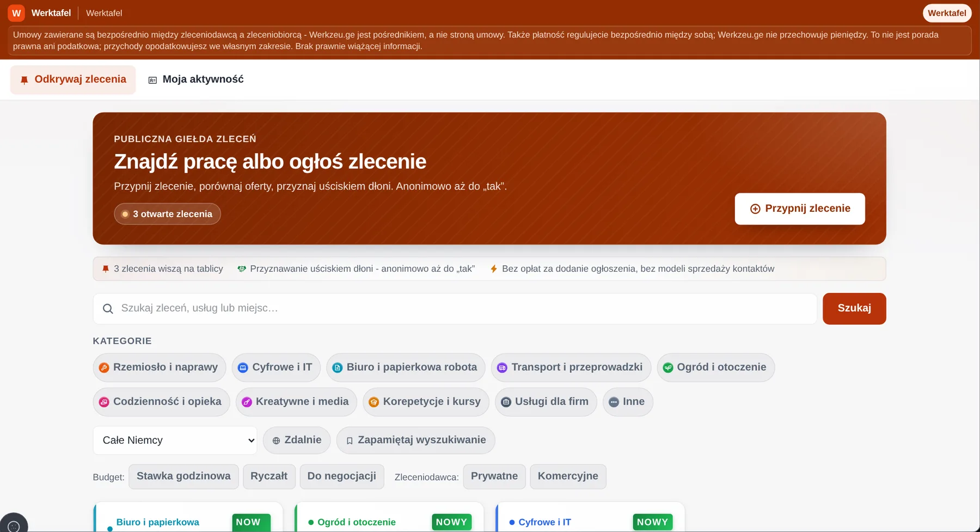Screen dimensions: 980x532
Task: Click the Szukaj button
Action: tap(854, 309)
